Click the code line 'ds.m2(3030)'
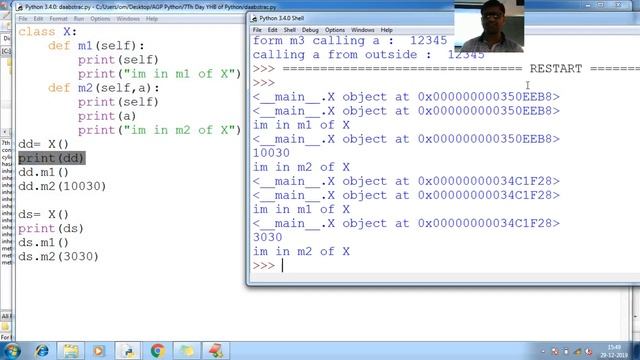Image resolution: width=640 pixels, height=360 pixels. (58, 256)
